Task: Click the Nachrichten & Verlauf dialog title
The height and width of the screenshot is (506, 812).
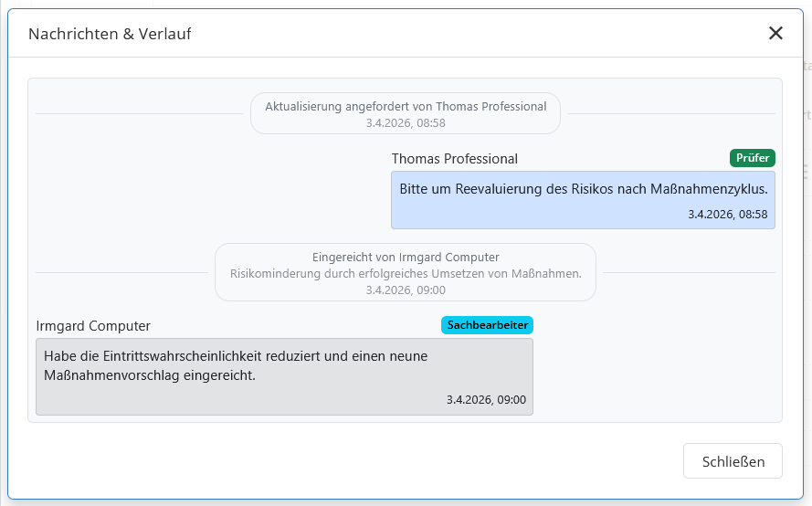Action: 110,34
